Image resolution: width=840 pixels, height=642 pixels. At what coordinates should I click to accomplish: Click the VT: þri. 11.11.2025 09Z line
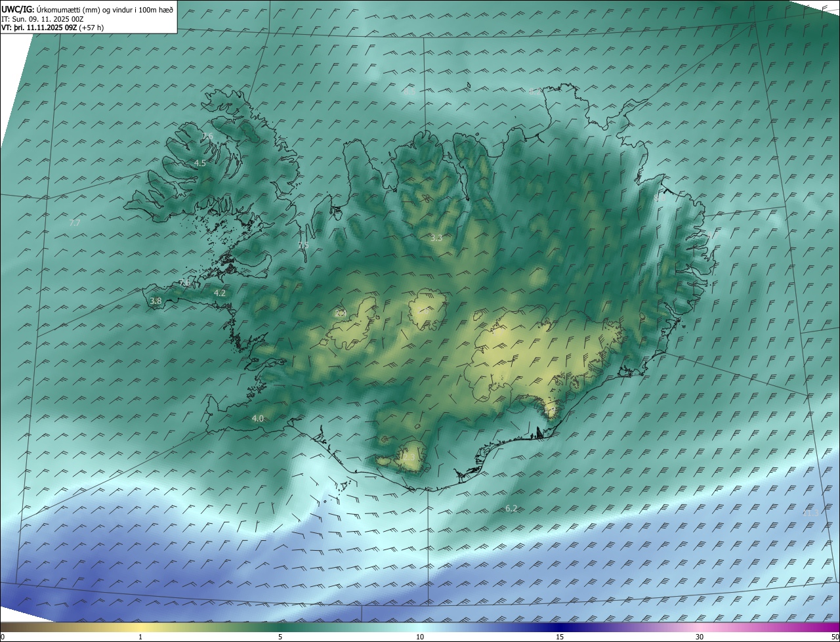52,28
